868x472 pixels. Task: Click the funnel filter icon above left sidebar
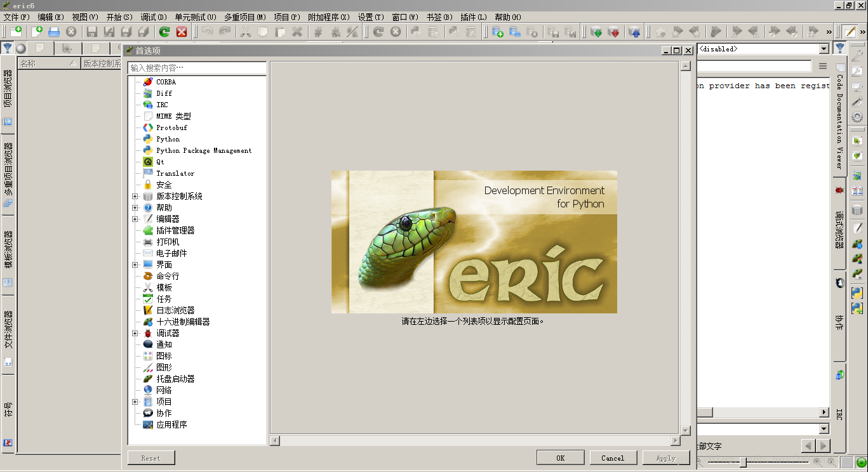coord(7,48)
